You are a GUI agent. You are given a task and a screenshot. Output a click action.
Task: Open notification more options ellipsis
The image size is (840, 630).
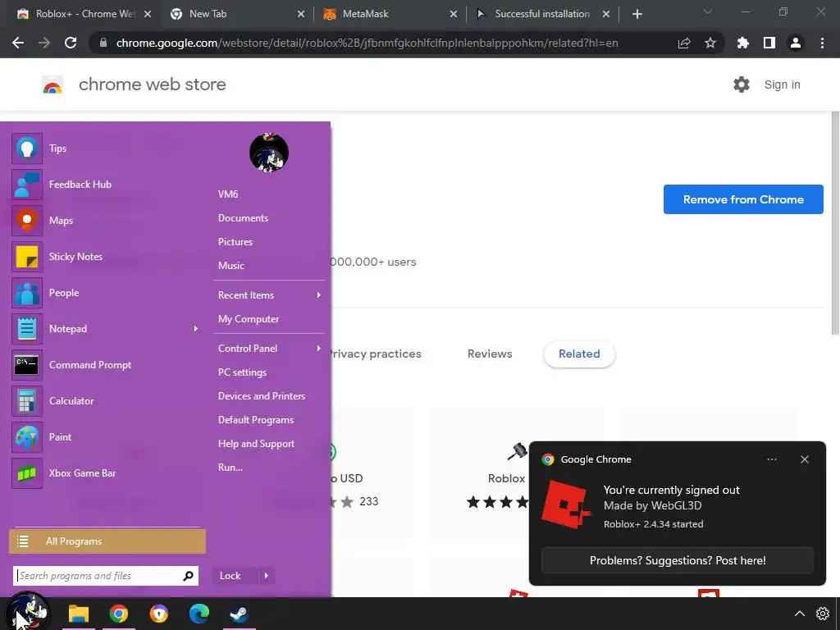(x=772, y=459)
